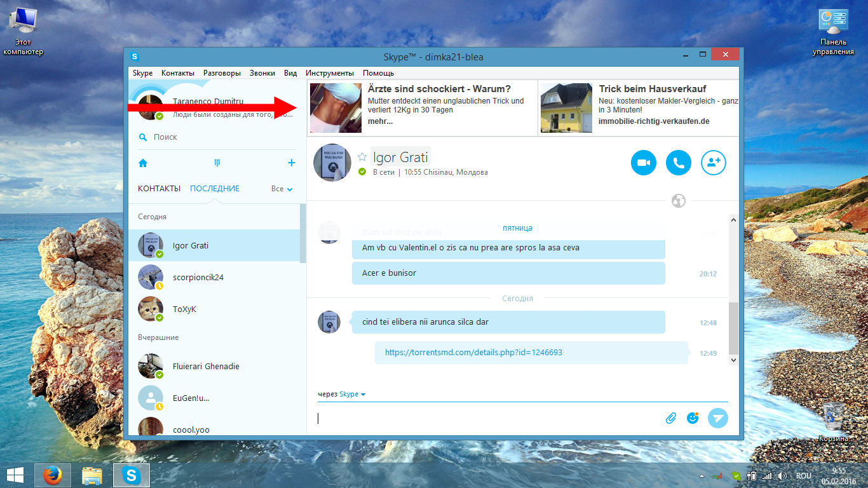Click the plus add contact icon

coord(292,163)
